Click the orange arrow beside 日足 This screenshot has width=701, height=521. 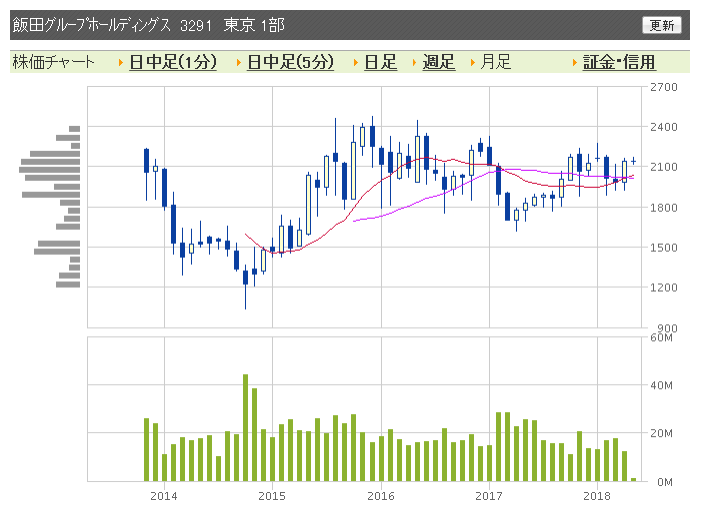tap(356, 63)
